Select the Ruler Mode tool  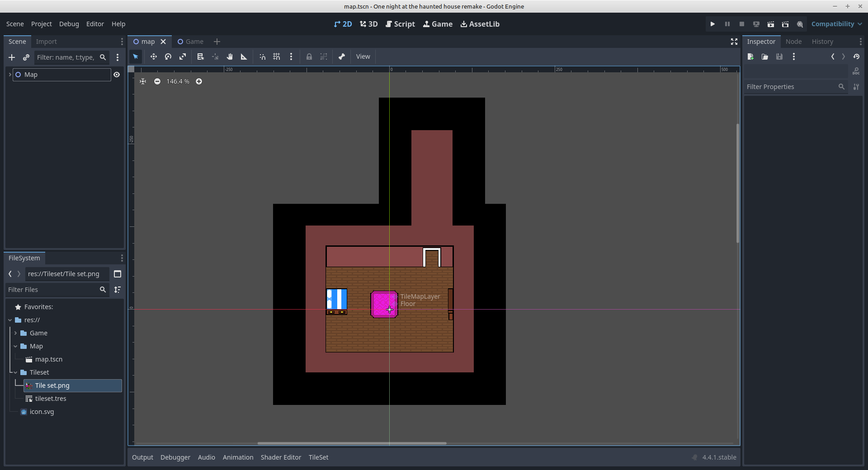tap(244, 56)
